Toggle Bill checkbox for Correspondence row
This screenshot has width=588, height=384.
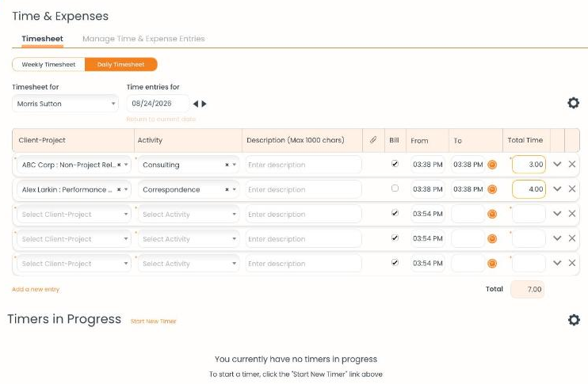point(395,188)
